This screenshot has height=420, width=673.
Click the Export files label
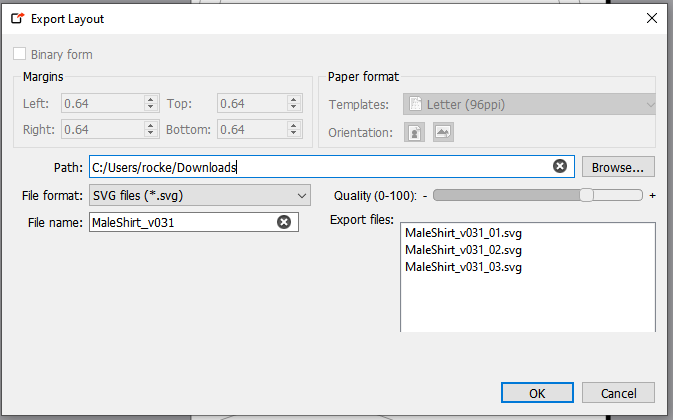[362, 220]
